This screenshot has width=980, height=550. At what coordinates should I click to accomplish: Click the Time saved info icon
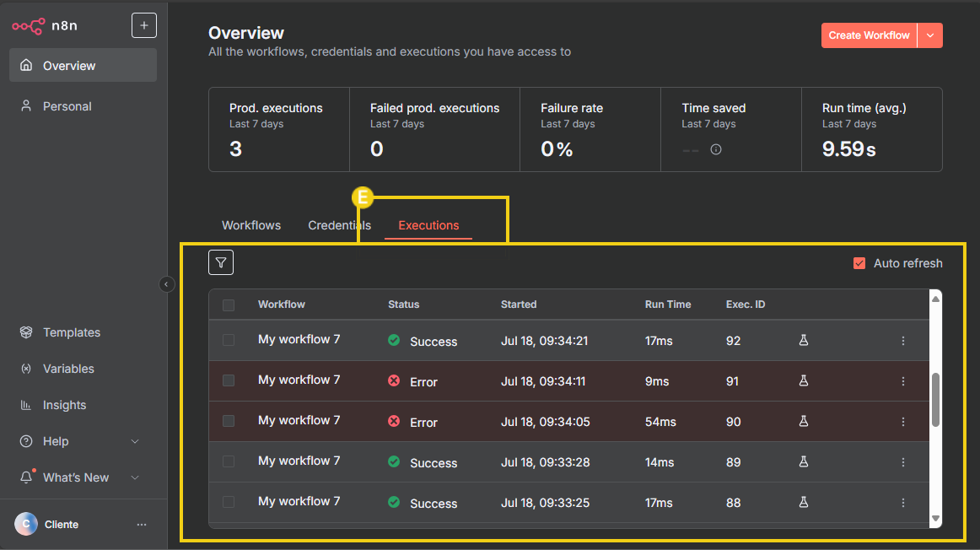tap(716, 149)
